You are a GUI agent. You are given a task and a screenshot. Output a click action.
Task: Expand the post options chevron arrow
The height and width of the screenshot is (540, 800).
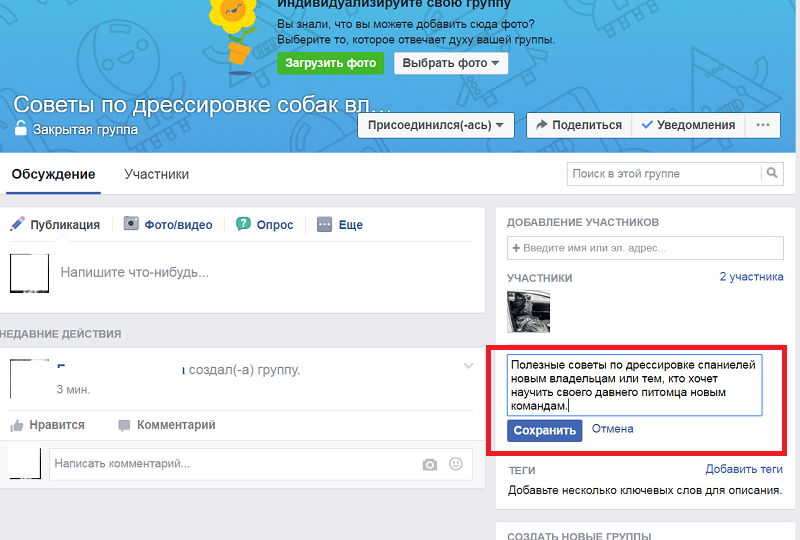click(x=468, y=366)
